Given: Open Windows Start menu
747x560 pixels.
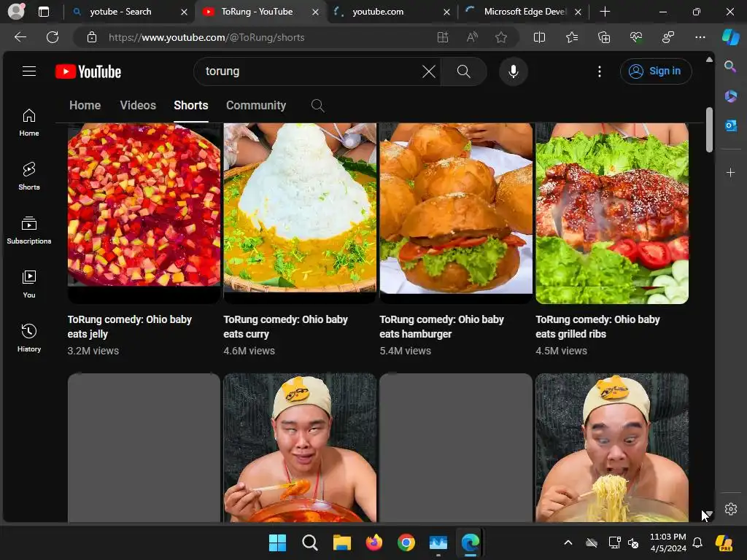Looking at the screenshot, I should [x=277, y=542].
